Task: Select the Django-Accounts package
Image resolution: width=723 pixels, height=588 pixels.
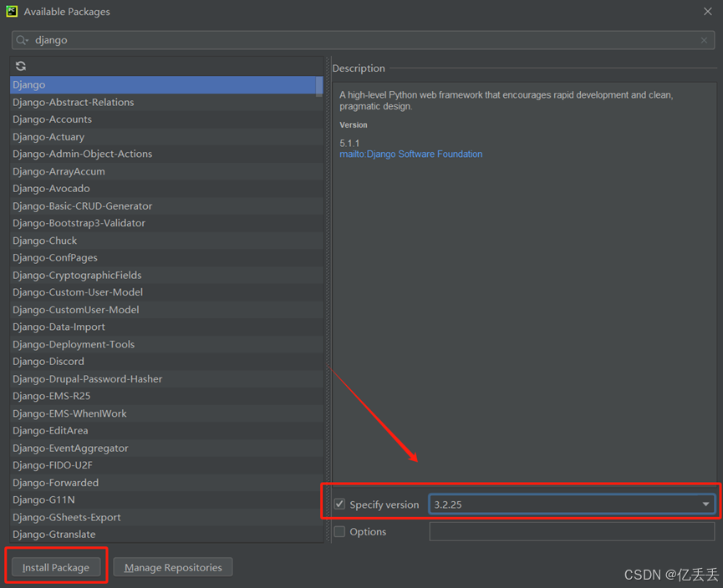Action: (x=166, y=119)
